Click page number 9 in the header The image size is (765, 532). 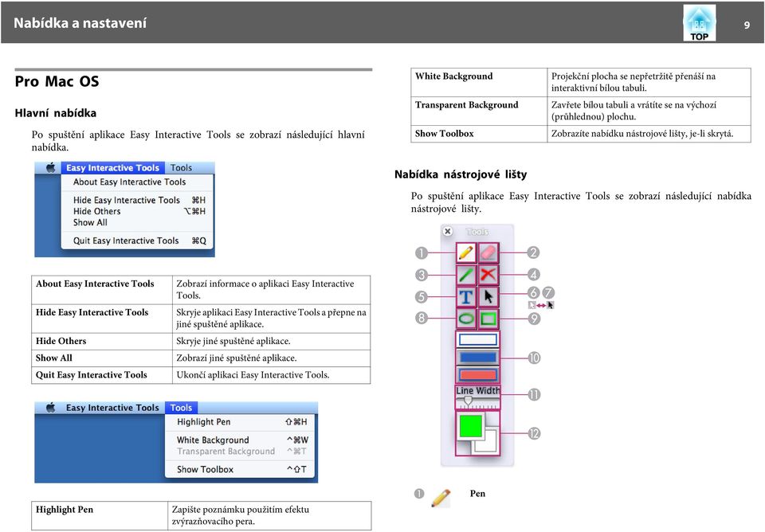(x=747, y=25)
